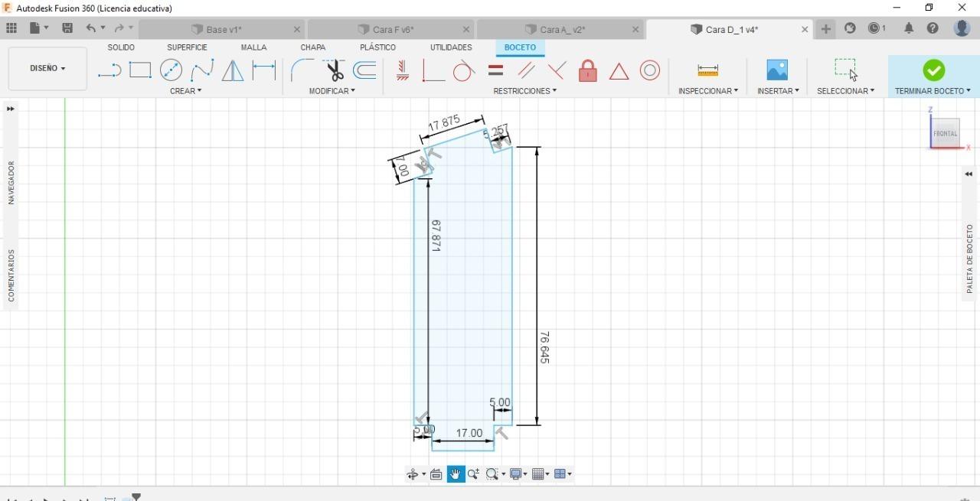Expand the RESTRICCIONES menu
This screenshot has height=501, width=980.
tap(525, 91)
